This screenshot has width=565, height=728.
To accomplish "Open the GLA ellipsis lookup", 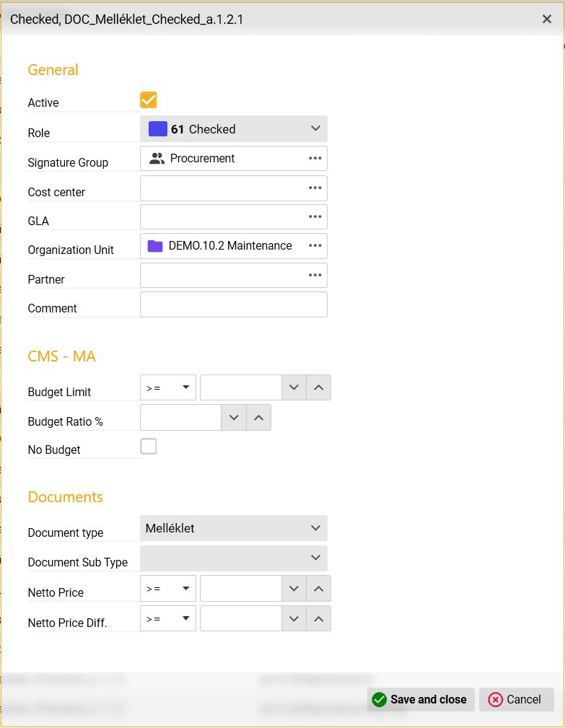I will (315, 216).
